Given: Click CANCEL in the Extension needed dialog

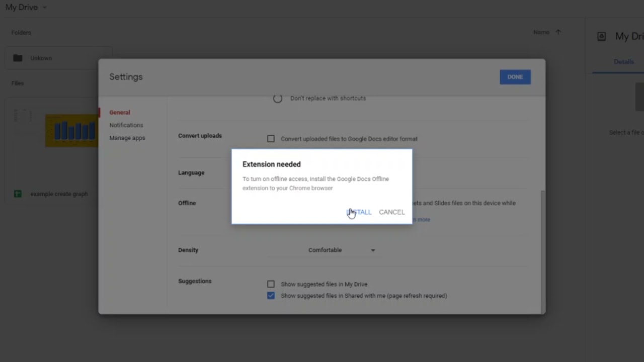Looking at the screenshot, I should coord(391,212).
